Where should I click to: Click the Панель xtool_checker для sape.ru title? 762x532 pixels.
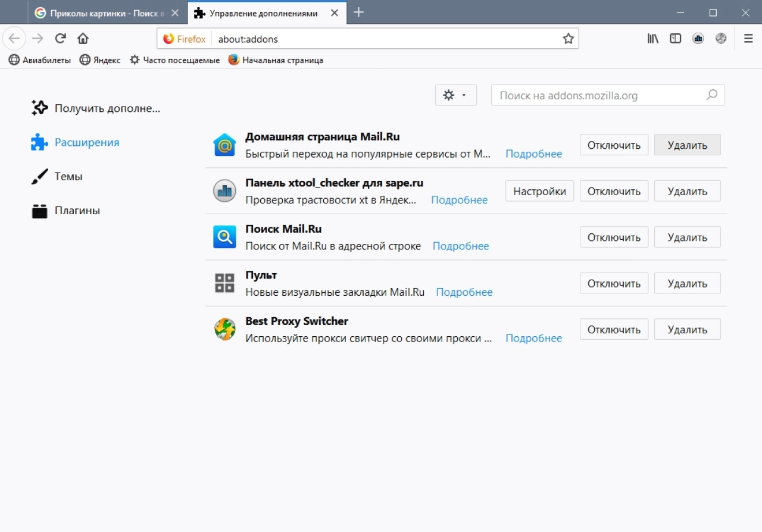334,183
